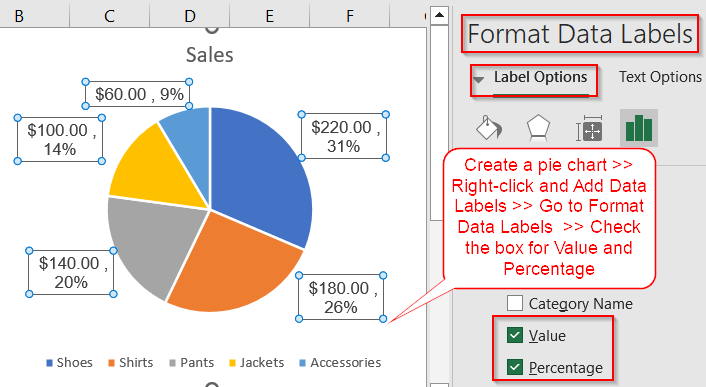This screenshot has width=706, height=387.
Task: Enable the Category Name checkbox
Action: tap(515, 303)
